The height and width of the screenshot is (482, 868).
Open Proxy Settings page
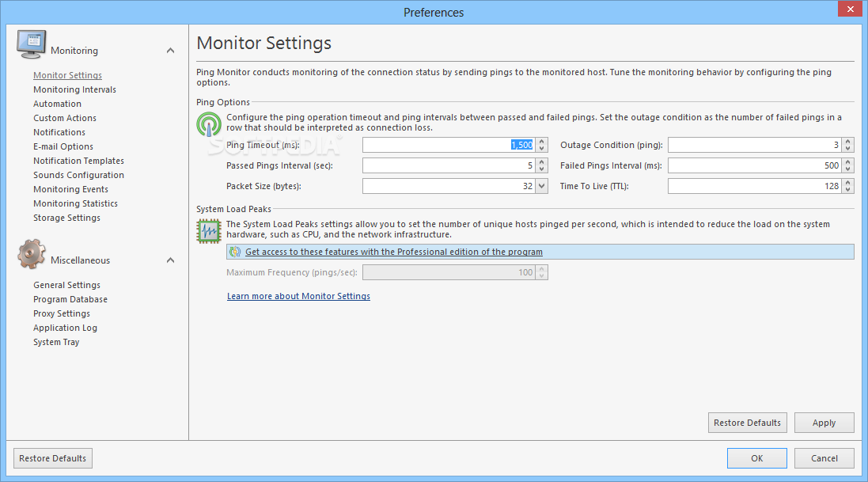(x=62, y=313)
